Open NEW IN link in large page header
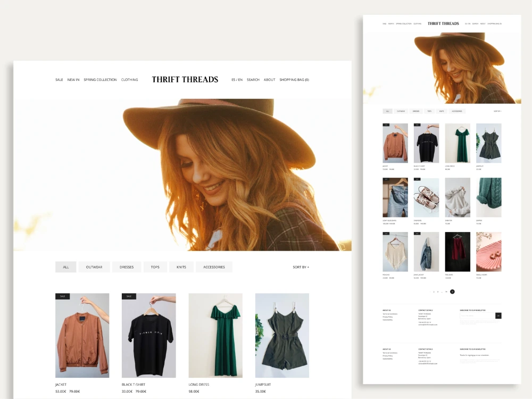532x399 pixels. point(73,80)
